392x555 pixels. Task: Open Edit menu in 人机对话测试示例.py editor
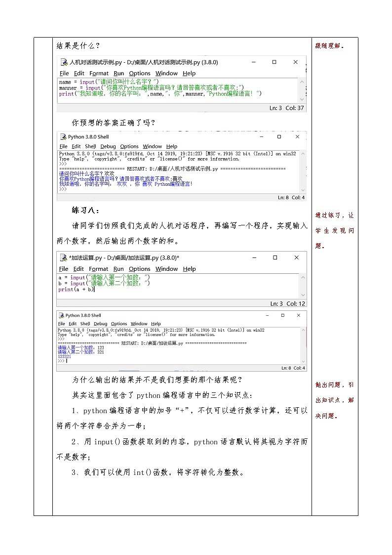click(79, 73)
